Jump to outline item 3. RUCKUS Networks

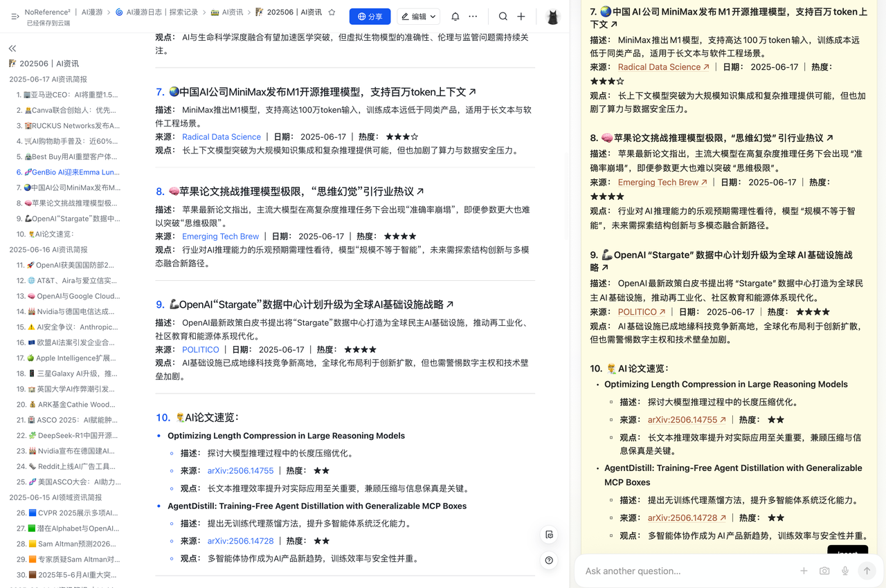(67, 126)
